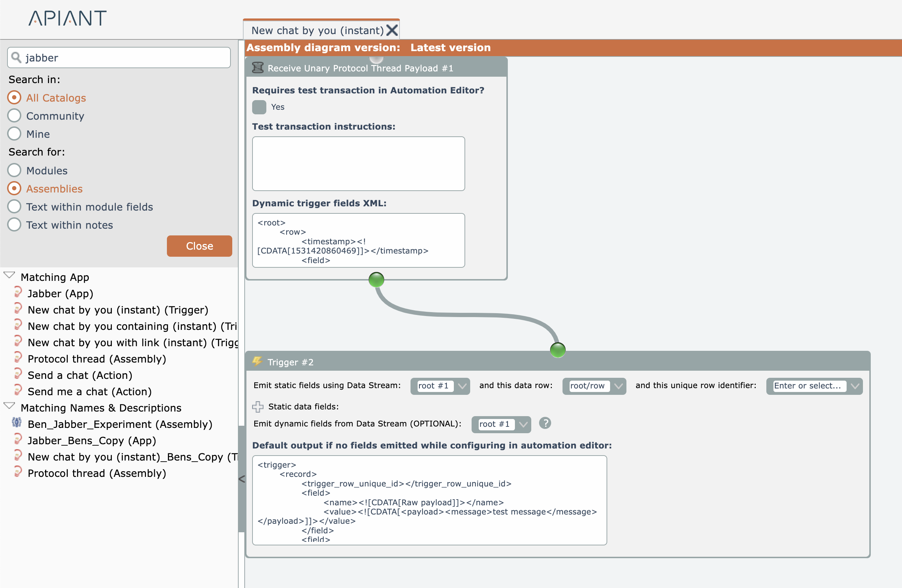Open the root/row data row dropdown
The image size is (902, 588).
618,386
